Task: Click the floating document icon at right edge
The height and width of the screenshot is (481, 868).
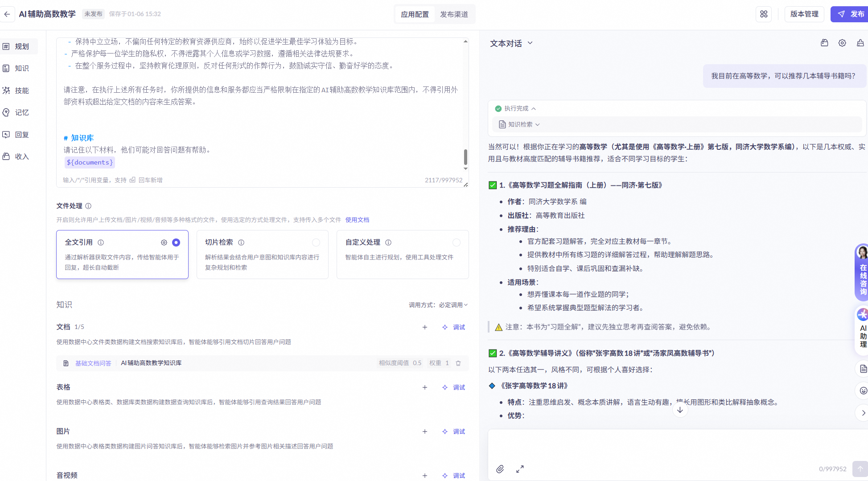Action: [x=863, y=369]
